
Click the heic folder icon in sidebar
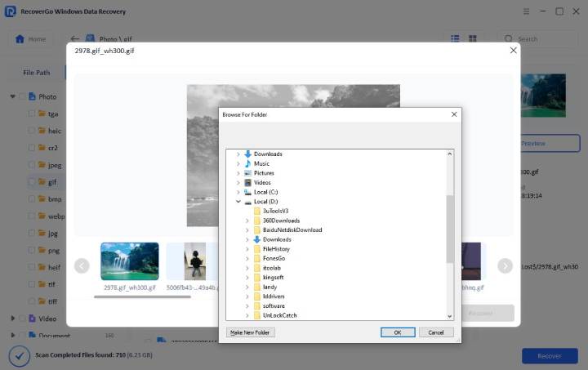coord(42,131)
